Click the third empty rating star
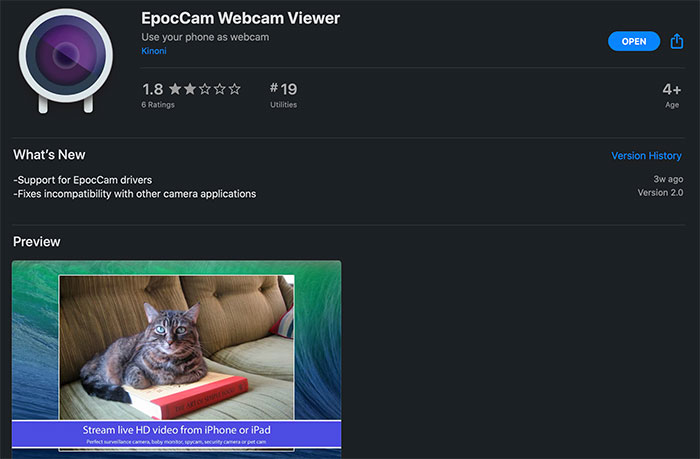This screenshot has width=700, height=459. click(x=204, y=89)
